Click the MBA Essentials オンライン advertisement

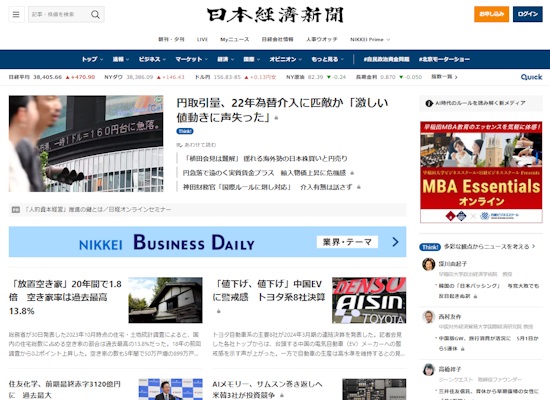pos(481,172)
